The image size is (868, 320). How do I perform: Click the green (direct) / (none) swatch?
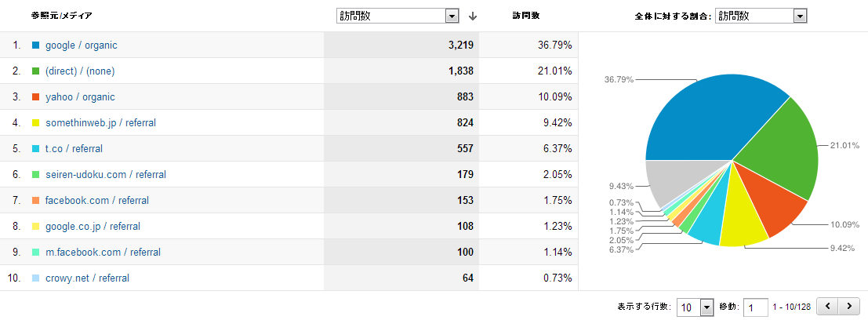pos(35,71)
